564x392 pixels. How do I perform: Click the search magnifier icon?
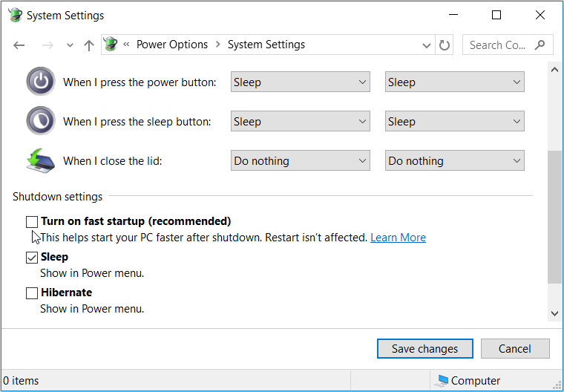(540, 45)
